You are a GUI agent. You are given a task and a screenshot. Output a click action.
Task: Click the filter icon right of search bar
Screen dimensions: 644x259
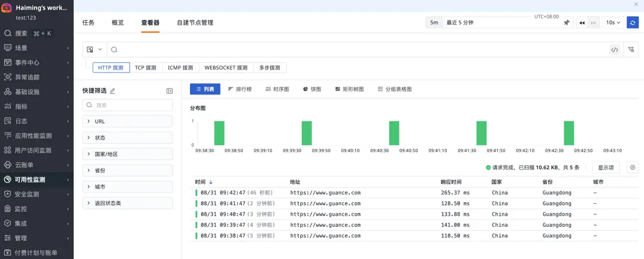631,50
